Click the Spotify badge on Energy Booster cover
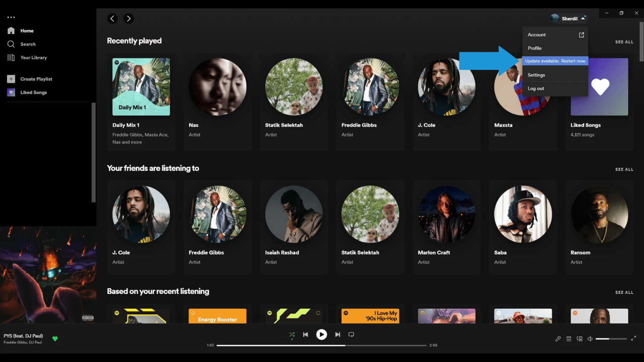The width and height of the screenshot is (644, 362). [193, 313]
